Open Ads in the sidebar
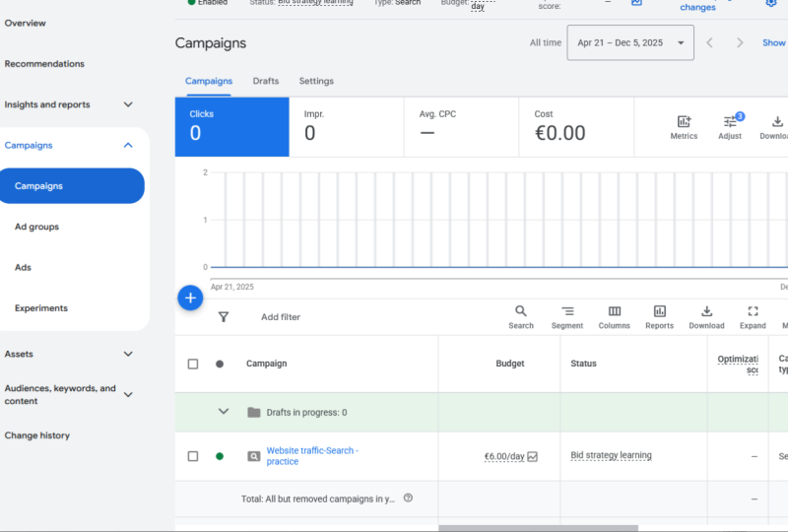 [23, 268]
